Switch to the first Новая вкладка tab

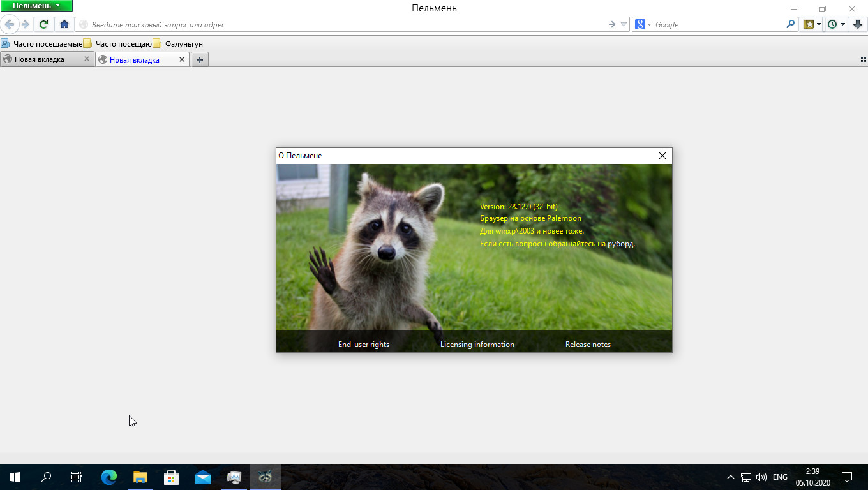tap(40, 59)
